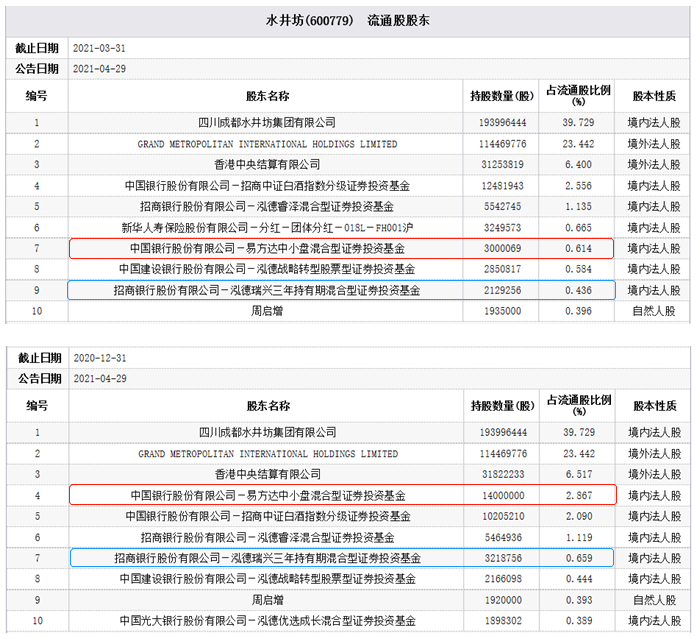The width and height of the screenshot is (696, 638).
Task: Click the 香港中央结算有限公司 entry in bottom table
Action: tap(268, 474)
